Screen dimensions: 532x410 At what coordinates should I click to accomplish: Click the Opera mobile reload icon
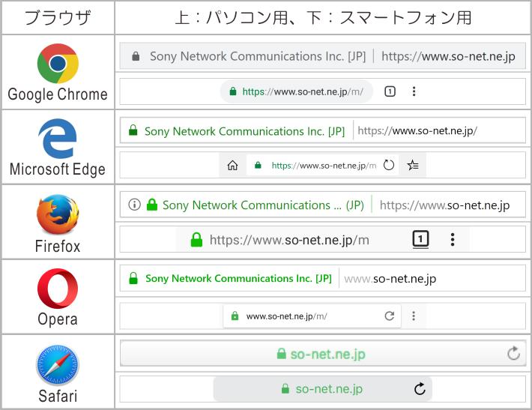coord(389,316)
